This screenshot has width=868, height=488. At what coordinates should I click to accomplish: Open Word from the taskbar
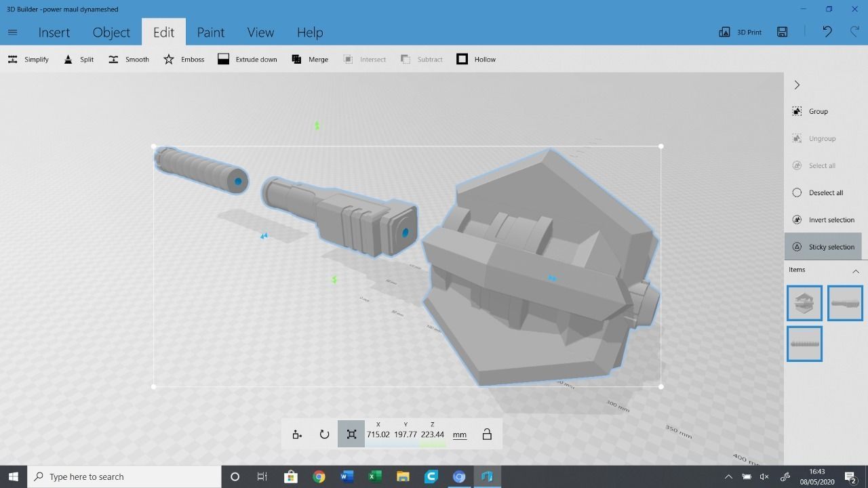click(347, 476)
